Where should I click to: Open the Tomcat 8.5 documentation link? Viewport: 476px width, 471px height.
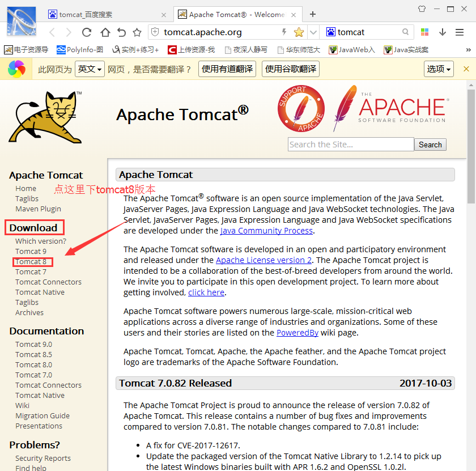tap(33, 354)
